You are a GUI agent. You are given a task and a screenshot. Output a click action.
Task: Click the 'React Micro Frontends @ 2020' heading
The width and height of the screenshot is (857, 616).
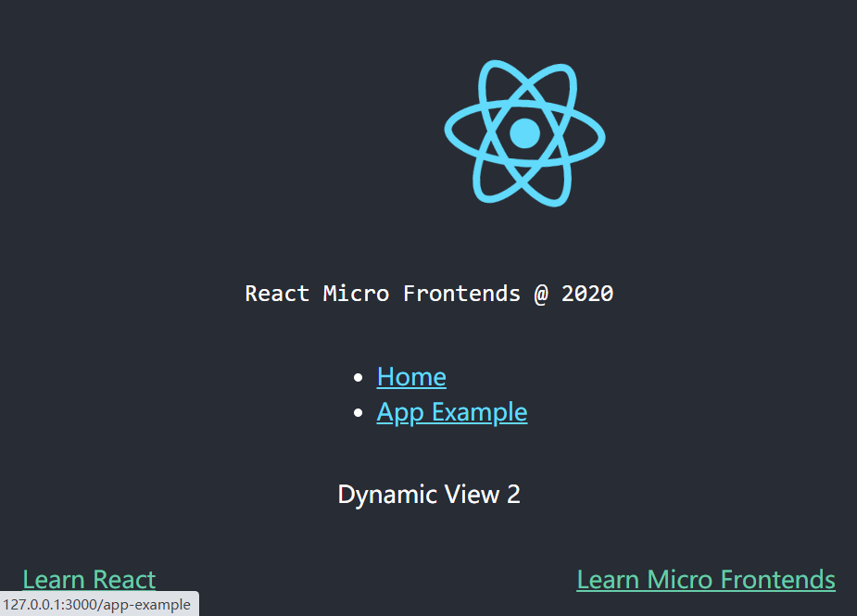click(429, 294)
